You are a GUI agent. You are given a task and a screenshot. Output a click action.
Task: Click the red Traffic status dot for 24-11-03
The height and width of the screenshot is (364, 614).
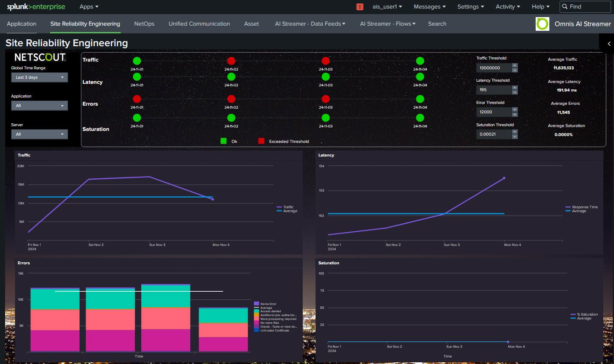pos(326,61)
